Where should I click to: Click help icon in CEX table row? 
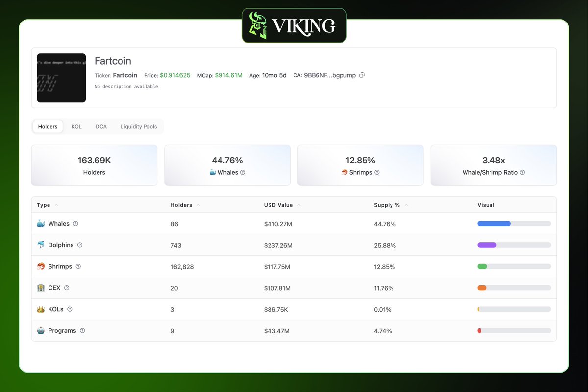pos(67,288)
